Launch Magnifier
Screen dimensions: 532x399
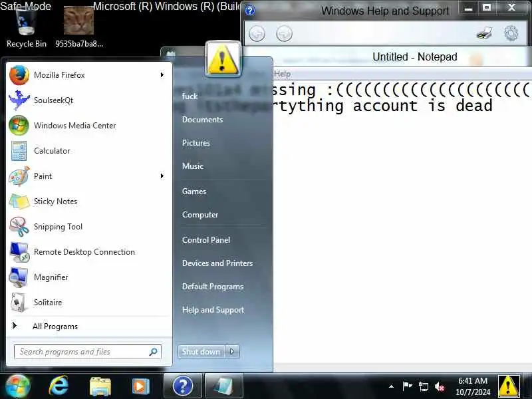88,277
